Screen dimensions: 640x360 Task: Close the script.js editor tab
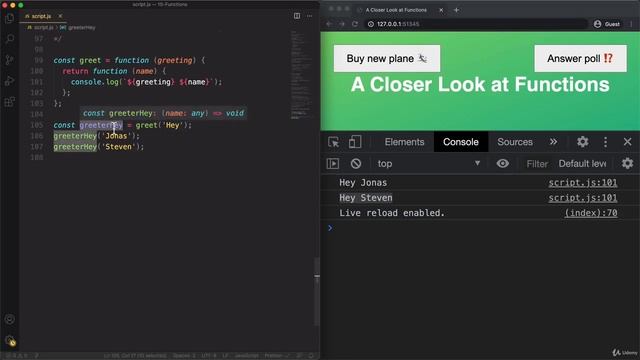click(60, 16)
